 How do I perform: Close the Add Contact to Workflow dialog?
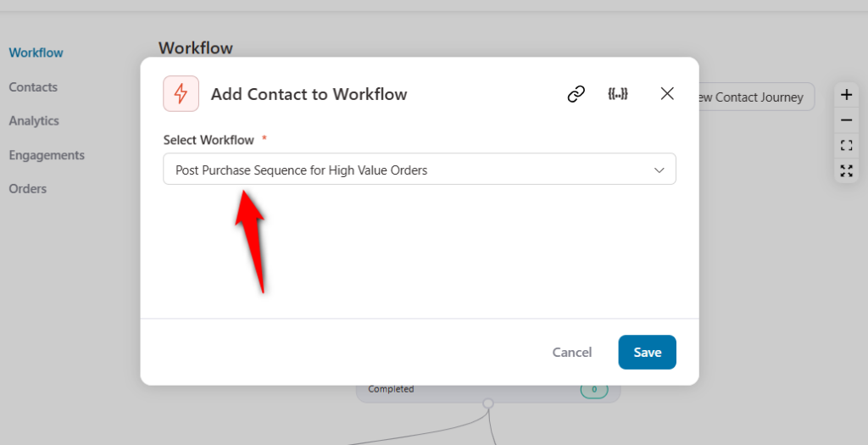tap(667, 94)
